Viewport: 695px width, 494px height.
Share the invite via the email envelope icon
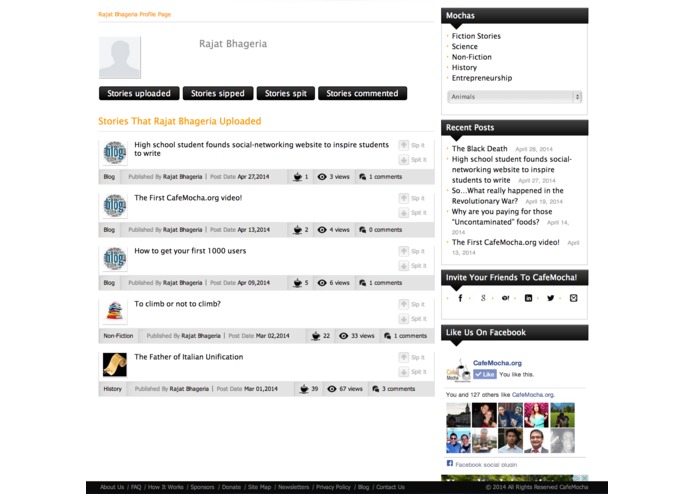point(574,298)
